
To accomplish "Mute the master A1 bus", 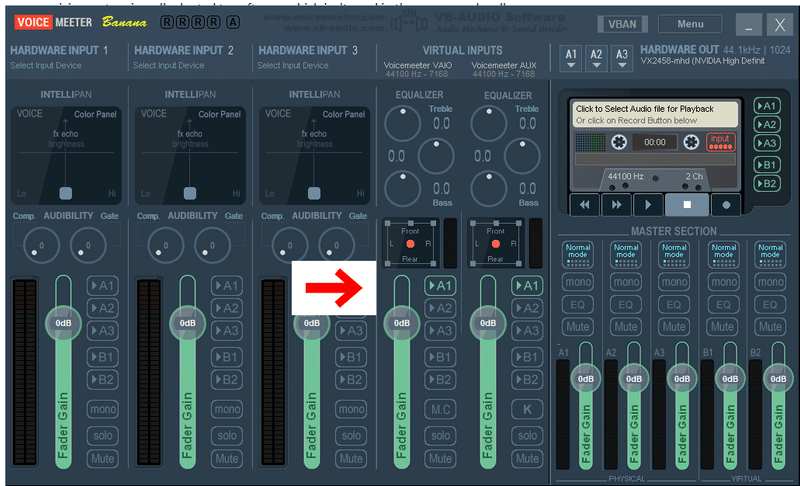I will [578, 327].
